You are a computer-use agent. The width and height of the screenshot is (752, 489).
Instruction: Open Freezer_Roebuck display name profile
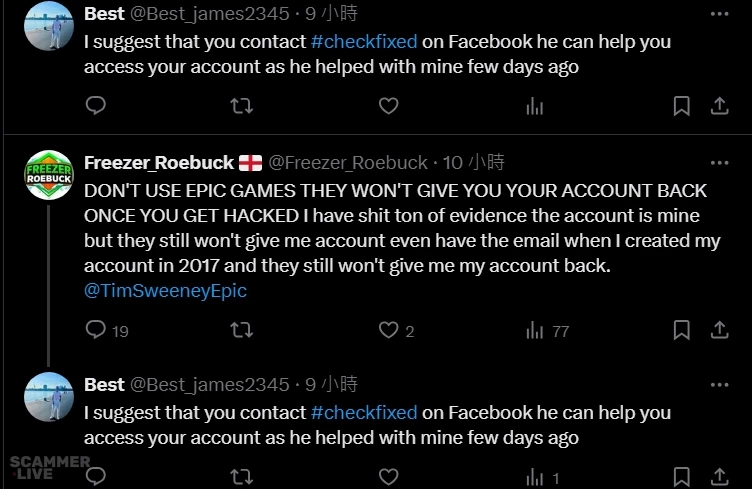(x=158, y=162)
